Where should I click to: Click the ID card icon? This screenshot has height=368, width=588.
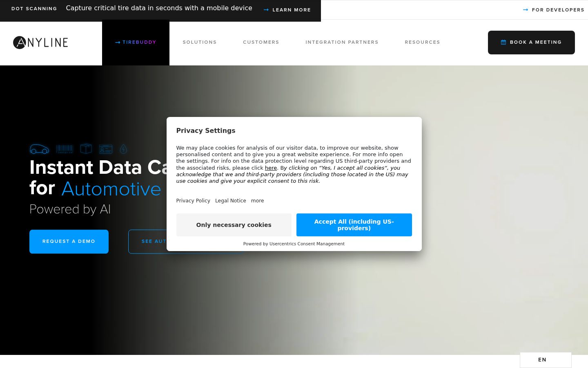[x=106, y=149]
